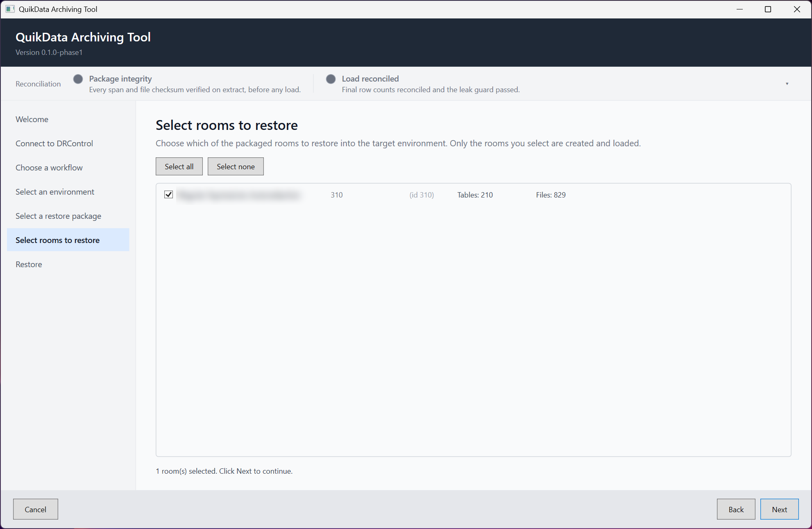This screenshot has height=529, width=812.
Task: Go to the Restore step in sidebar
Action: 68,264
